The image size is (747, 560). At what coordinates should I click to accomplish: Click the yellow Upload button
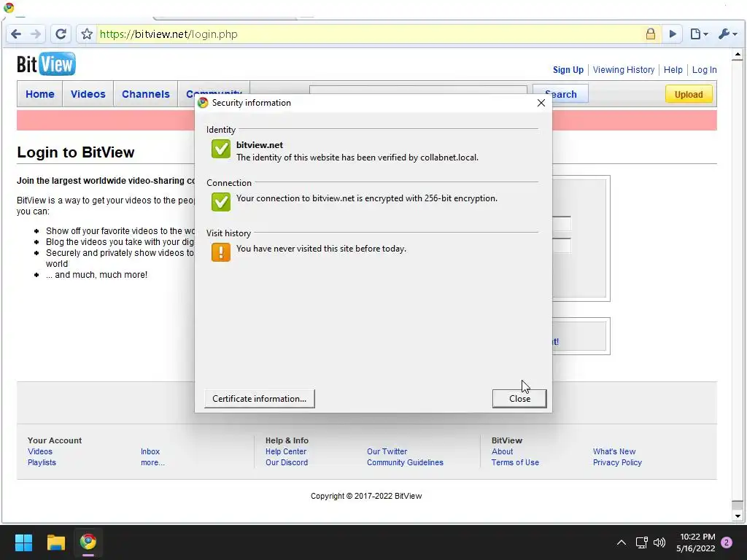[689, 94]
